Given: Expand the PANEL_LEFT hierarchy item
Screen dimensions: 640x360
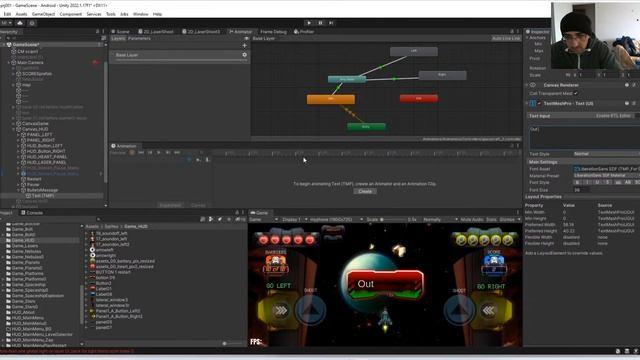Looking at the screenshot, I should [x=18, y=135].
